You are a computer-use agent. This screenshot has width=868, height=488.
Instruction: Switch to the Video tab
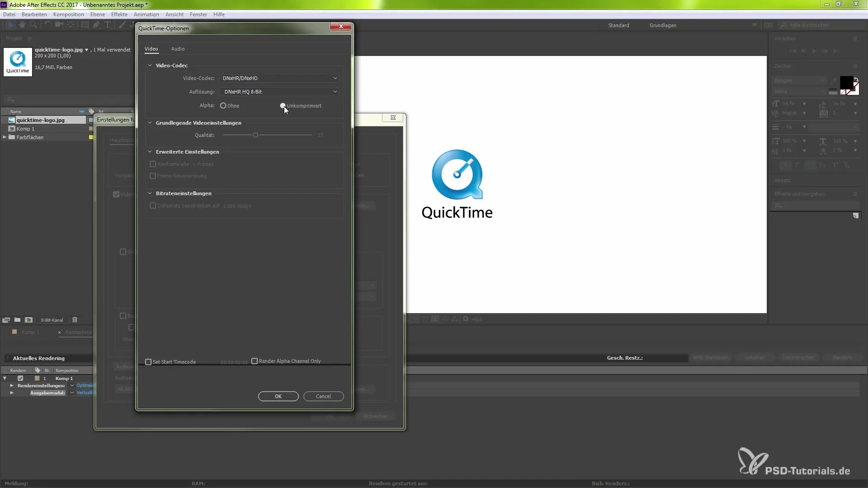pyautogui.click(x=151, y=49)
